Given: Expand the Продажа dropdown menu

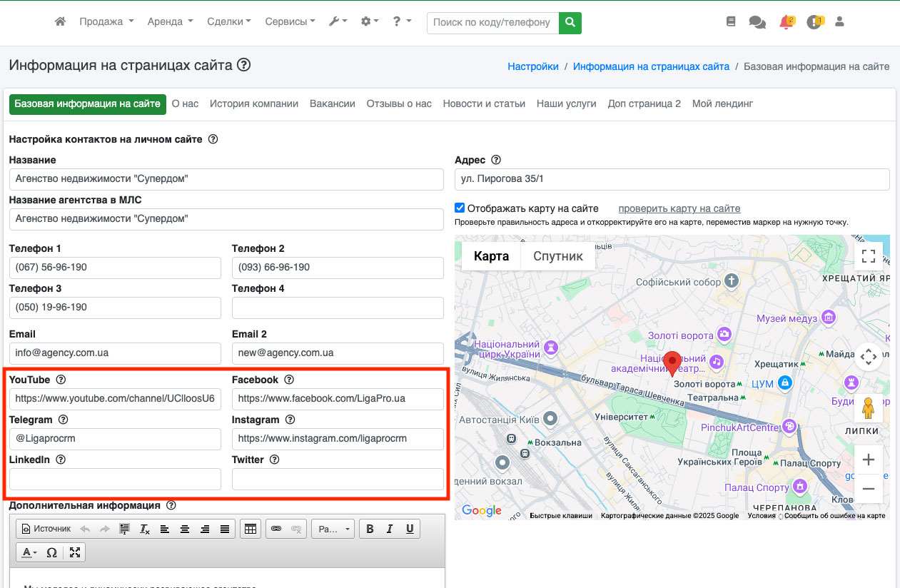Looking at the screenshot, I should pos(106,22).
